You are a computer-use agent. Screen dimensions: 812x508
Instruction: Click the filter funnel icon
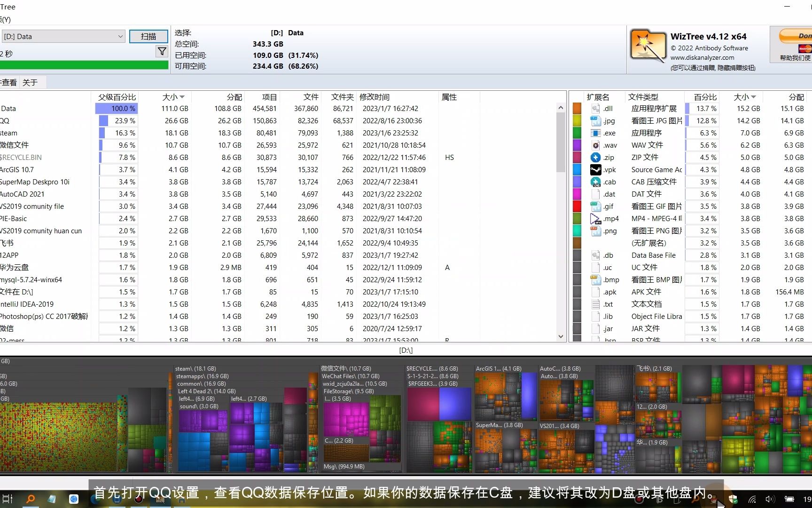[162, 52]
